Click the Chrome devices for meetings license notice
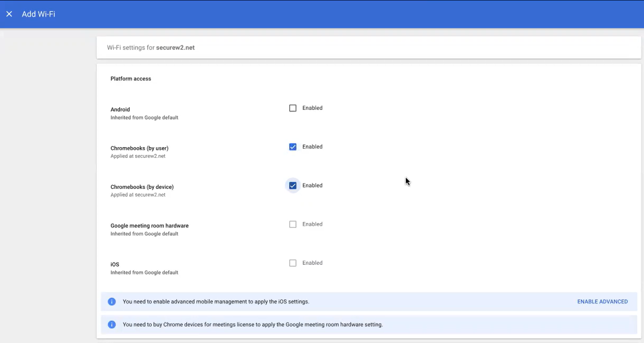 (x=253, y=325)
